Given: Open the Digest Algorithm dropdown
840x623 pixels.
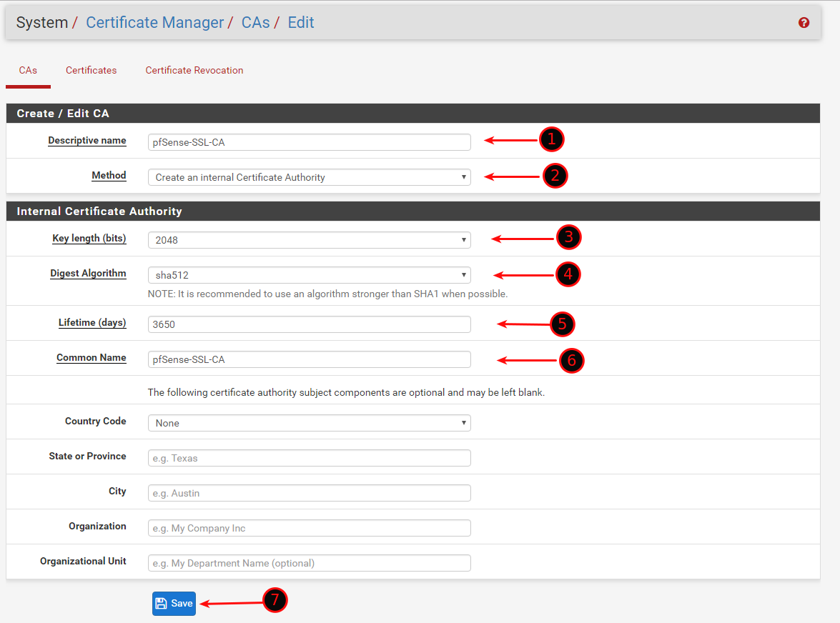Looking at the screenshot, I should (x=309, y=275).
